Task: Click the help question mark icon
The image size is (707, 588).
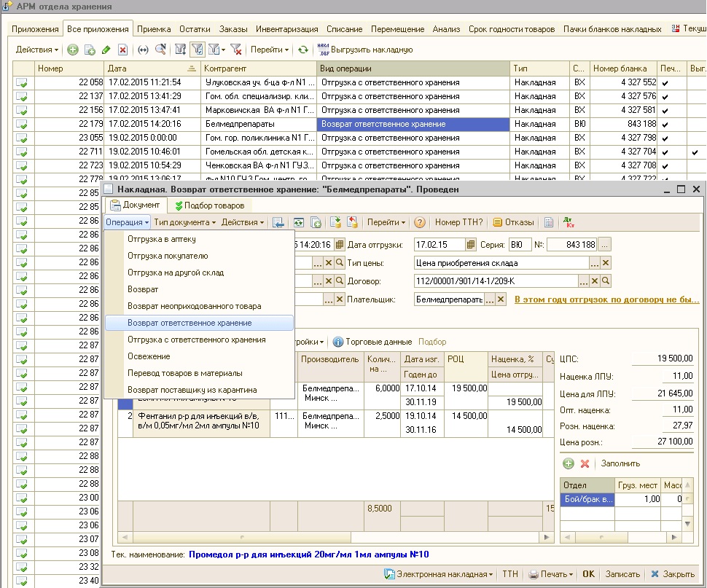Action: click(419, 222)
